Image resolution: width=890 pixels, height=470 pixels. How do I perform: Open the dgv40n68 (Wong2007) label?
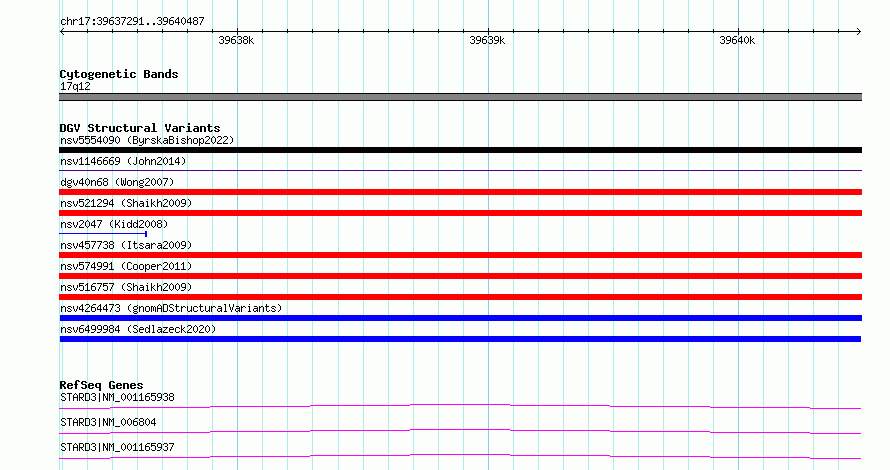(117, 182)
